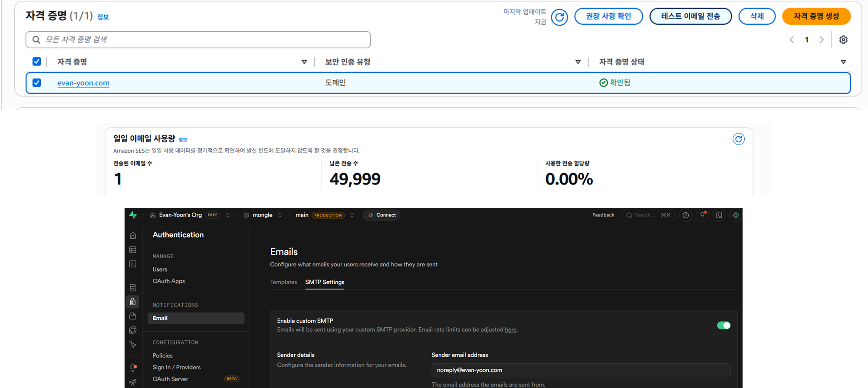Open the Edge Functions sidebar icon
The width and height of the screenshot is (868, 388).
(133, 330)
